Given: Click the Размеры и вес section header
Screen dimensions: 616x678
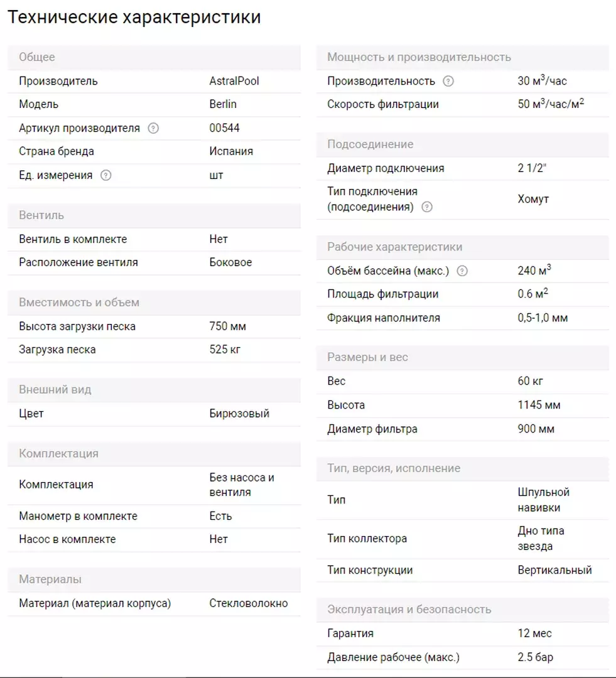Looking at the screenshot, I should tap(462, 357).
